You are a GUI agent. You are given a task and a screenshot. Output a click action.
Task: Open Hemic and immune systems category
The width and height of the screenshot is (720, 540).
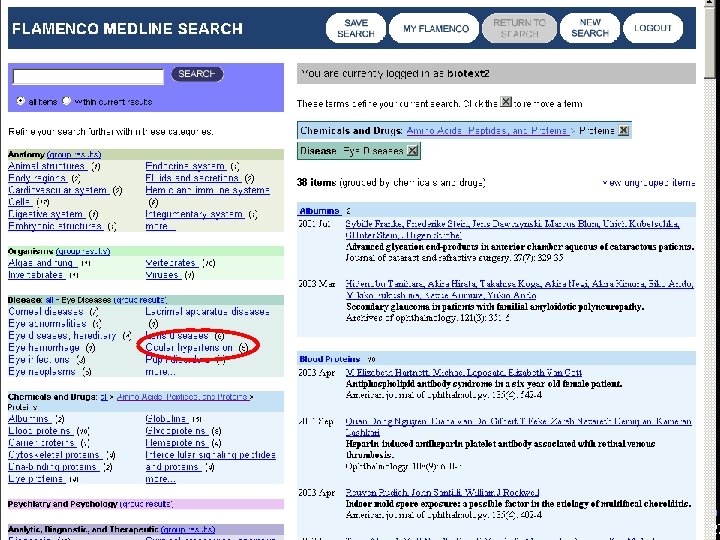pos(208,190)
